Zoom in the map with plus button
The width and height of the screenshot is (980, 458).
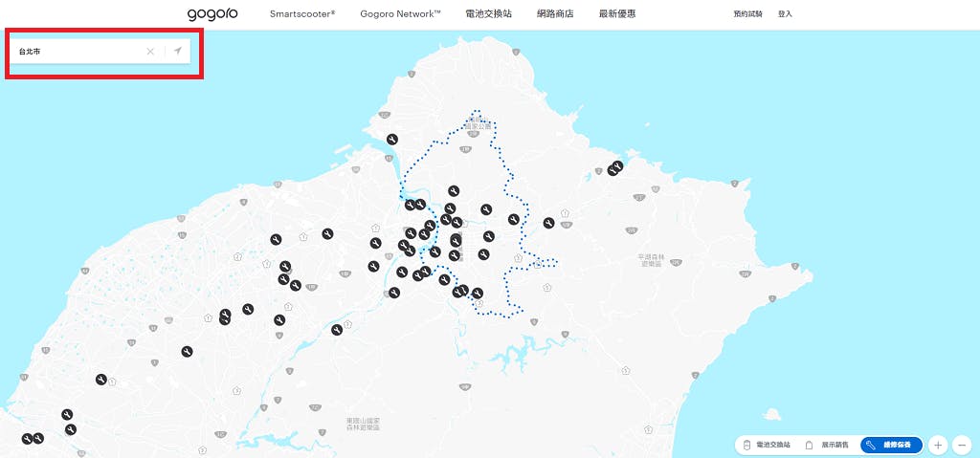938,445
